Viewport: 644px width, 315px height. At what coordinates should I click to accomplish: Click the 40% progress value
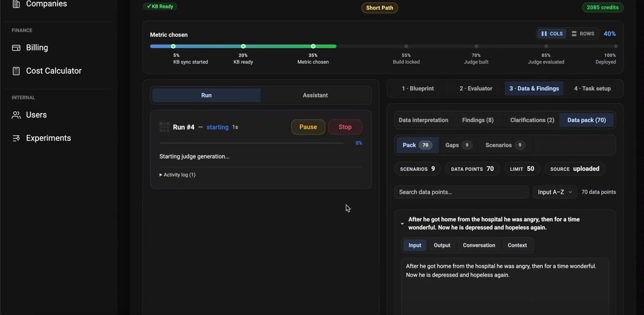pyautogui.click(x=610, y=34)
